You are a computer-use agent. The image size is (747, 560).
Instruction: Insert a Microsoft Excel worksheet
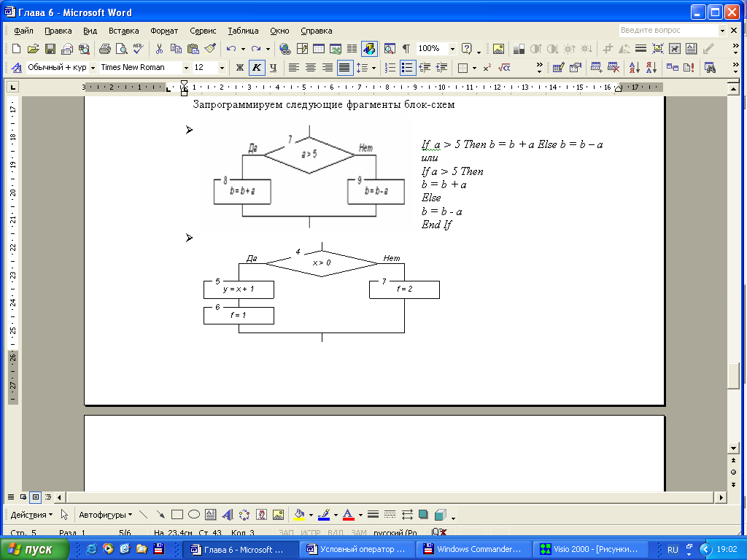(336, 49)
